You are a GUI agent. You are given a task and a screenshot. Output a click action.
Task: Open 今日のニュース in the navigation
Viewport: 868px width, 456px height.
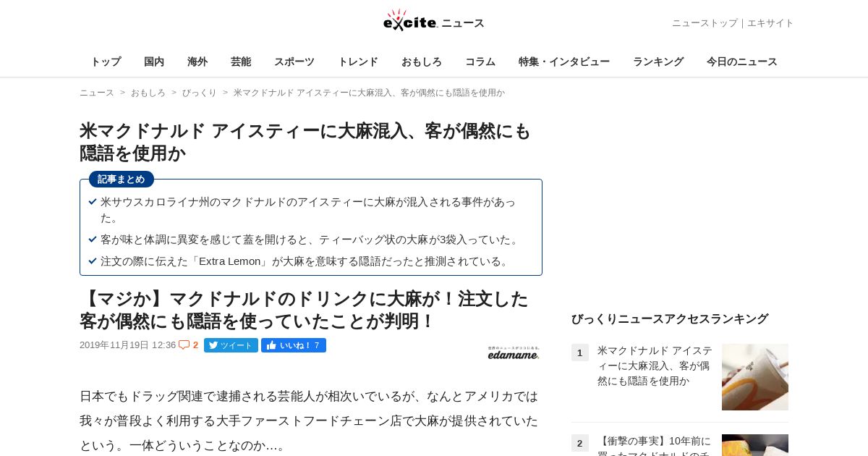tap(742, 62)
